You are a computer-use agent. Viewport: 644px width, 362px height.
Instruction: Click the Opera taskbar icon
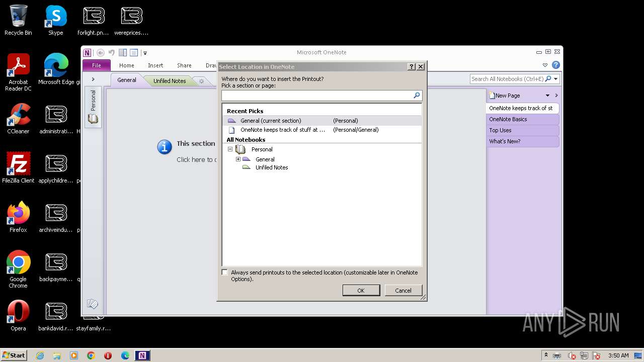pos(108,355)
